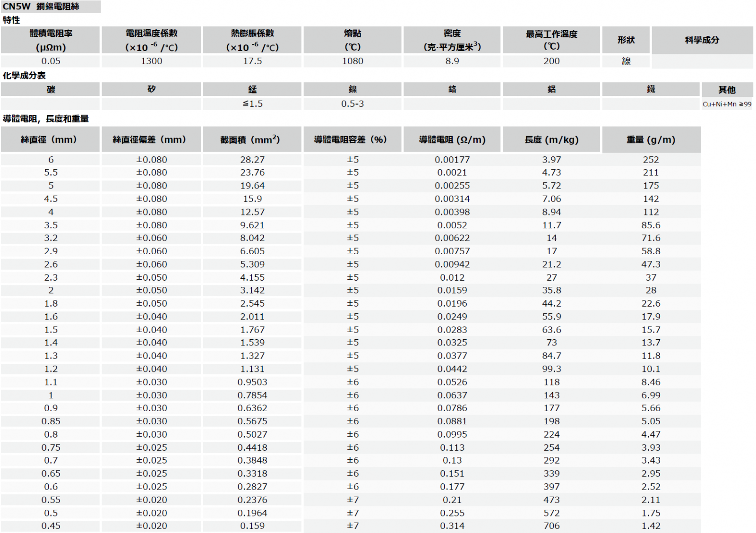Select the nickel content value 0.5-3
The width and height of the screenshot is (756, 533).
coord(352,103)
